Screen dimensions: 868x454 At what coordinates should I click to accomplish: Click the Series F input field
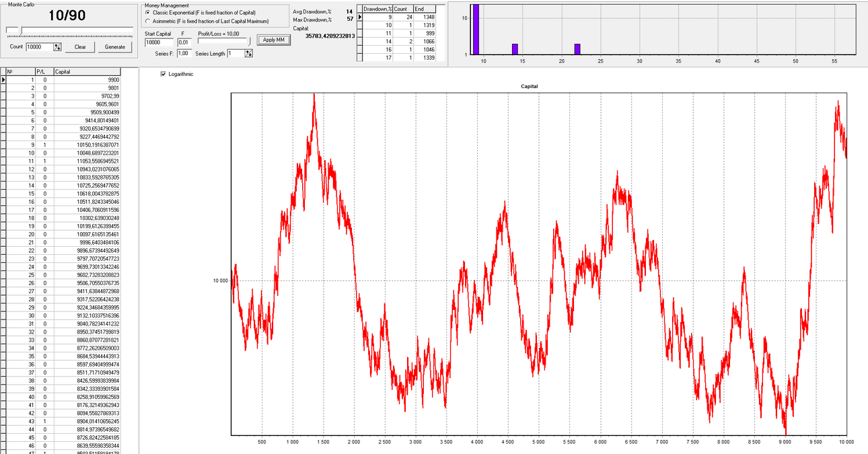click(183, 53)
